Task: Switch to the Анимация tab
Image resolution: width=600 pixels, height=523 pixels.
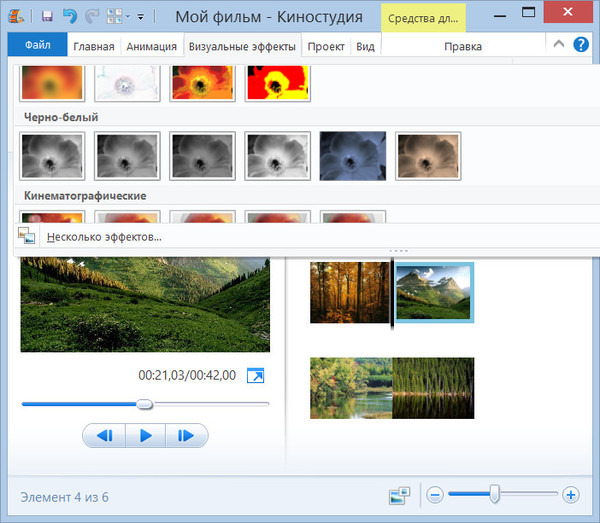Action: coord(152,46)
